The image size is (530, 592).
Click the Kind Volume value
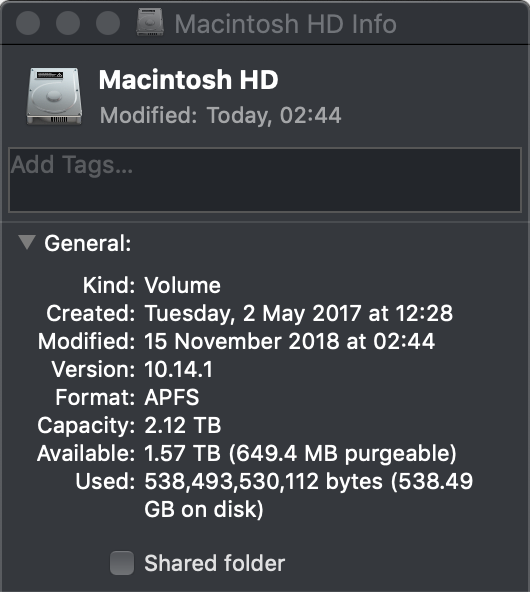pyautogui.click(x=183, y=285)
